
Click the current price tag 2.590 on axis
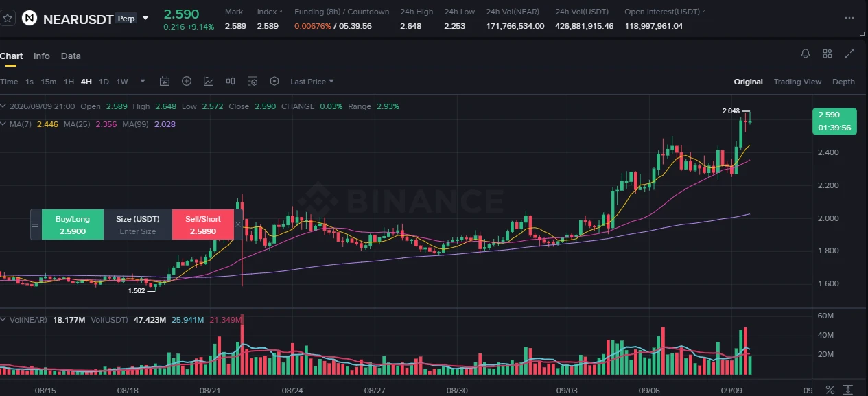834,121
